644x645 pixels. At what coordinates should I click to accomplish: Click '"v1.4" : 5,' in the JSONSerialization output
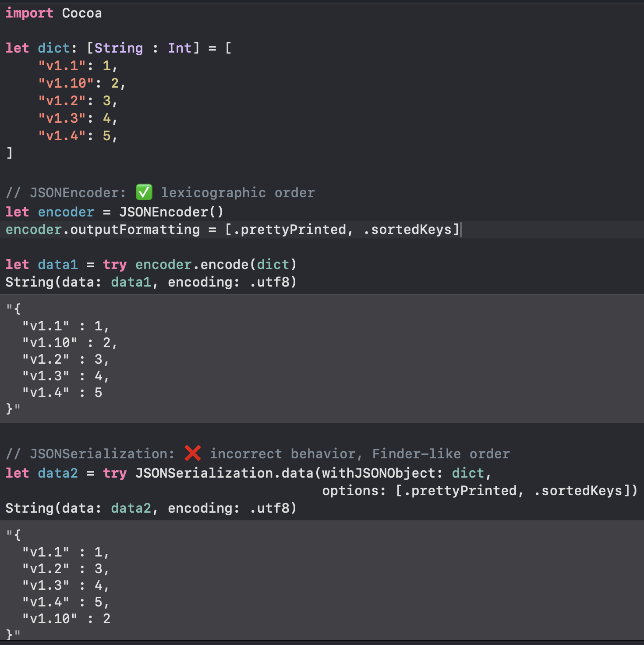pyautogui.click(x=66, y=602)
